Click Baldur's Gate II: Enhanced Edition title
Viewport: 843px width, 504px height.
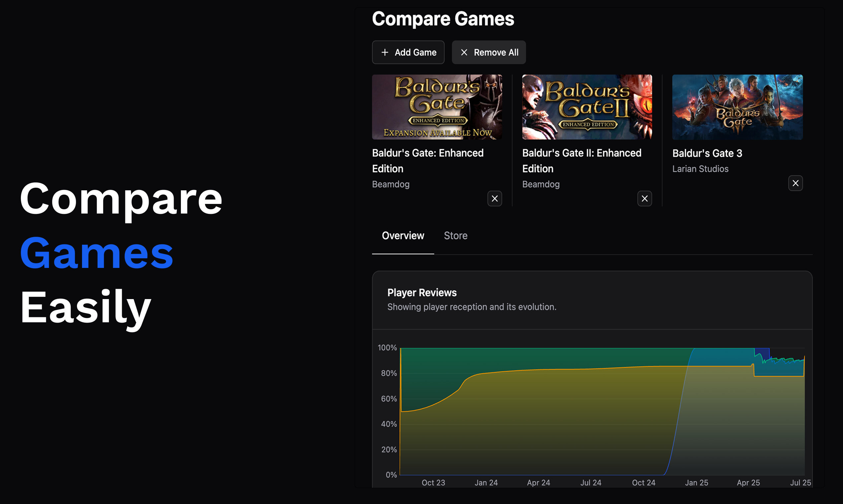coord(581,160)
